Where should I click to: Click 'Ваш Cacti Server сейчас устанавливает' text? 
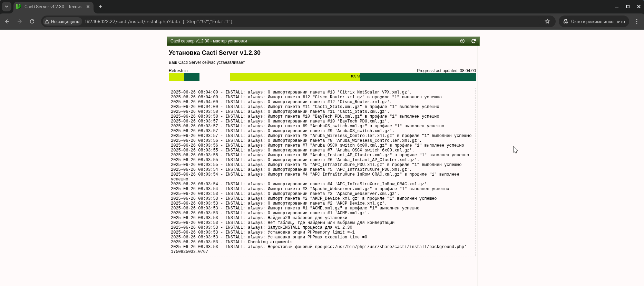[x=206, y=62]
